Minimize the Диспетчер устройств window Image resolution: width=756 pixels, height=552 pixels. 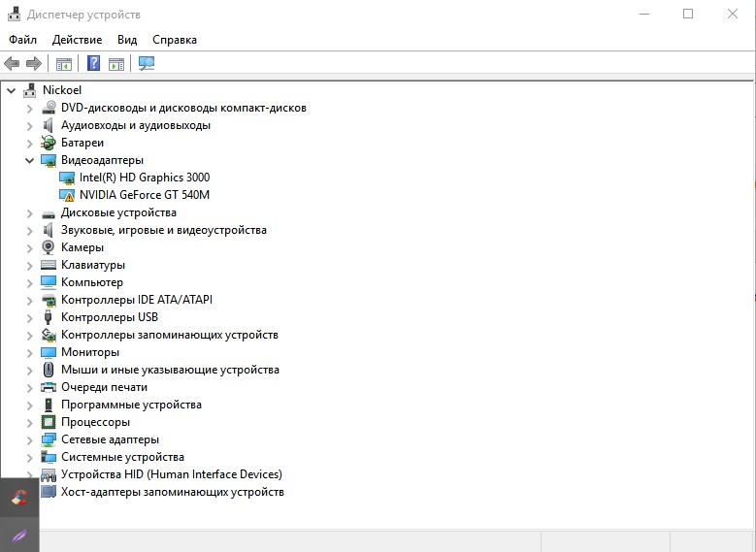tap(644, 14)
